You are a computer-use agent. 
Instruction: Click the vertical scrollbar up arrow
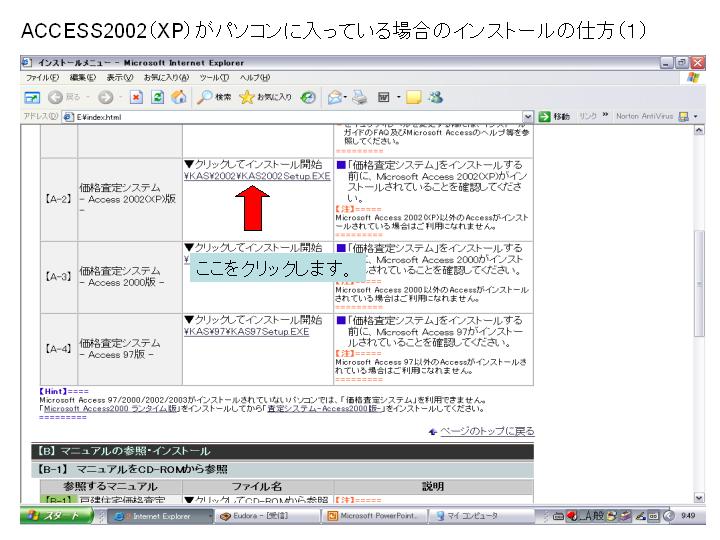699,130
